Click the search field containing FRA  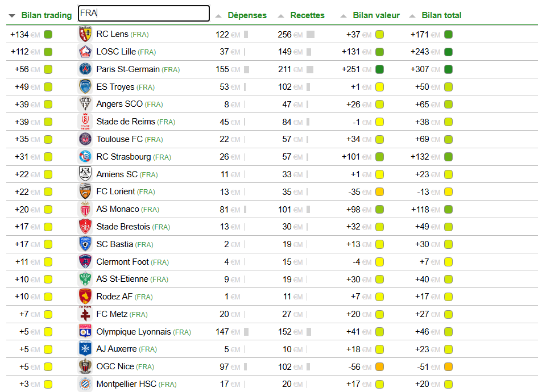point(143,13)
